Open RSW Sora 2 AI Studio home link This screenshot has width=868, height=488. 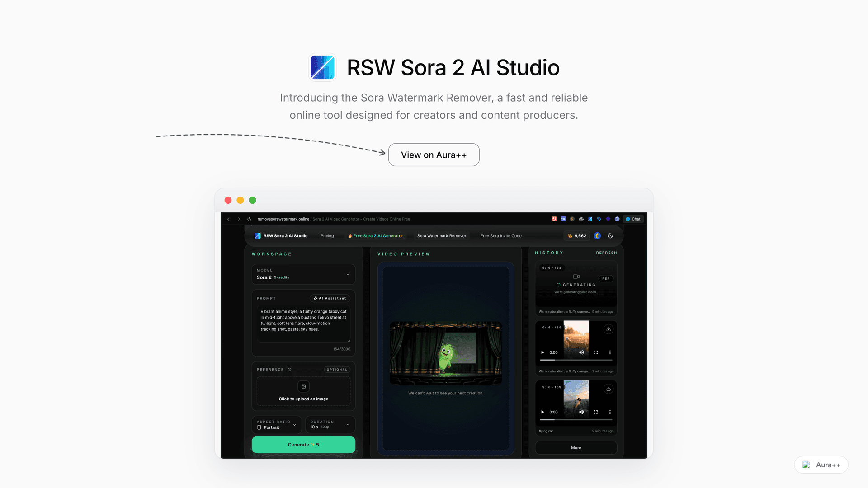(281, 236)
